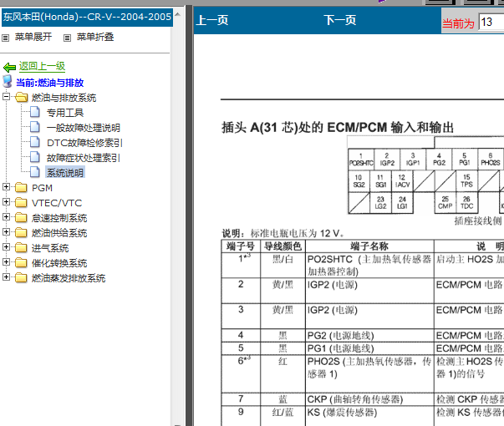Expand the 燃油蒸发排放系统 tree node

coord(6,277)
